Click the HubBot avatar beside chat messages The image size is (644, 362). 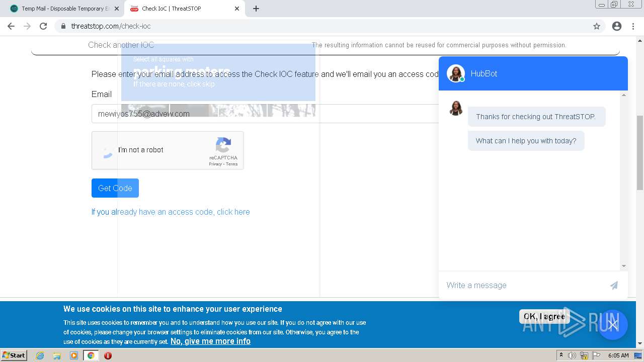(x=456, y=108)
